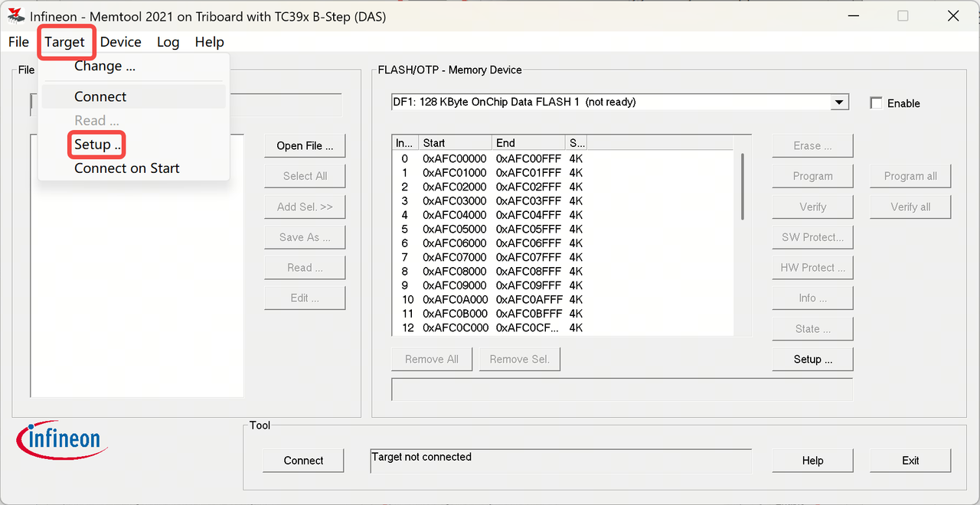
Task: Select sector row 0xAFC01000
Action: click(563, 173)
